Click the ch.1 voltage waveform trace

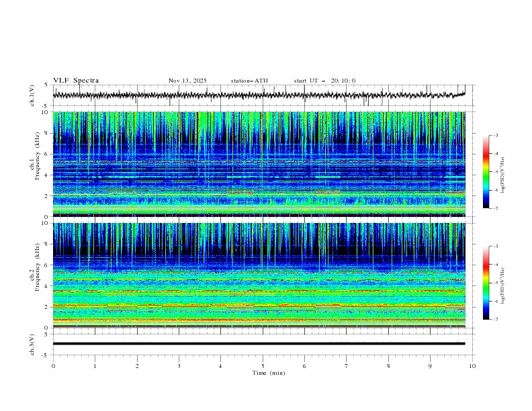pos(259,95)
